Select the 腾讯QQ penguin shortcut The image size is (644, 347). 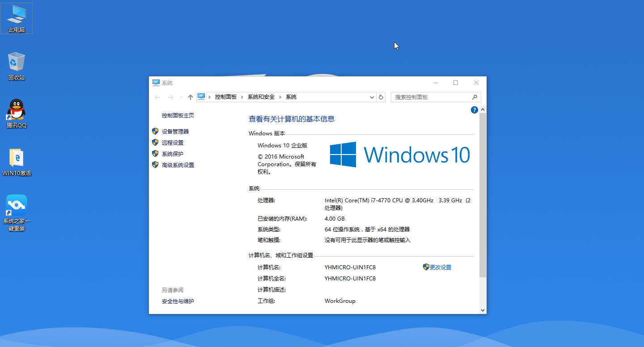tap(17, 114)
